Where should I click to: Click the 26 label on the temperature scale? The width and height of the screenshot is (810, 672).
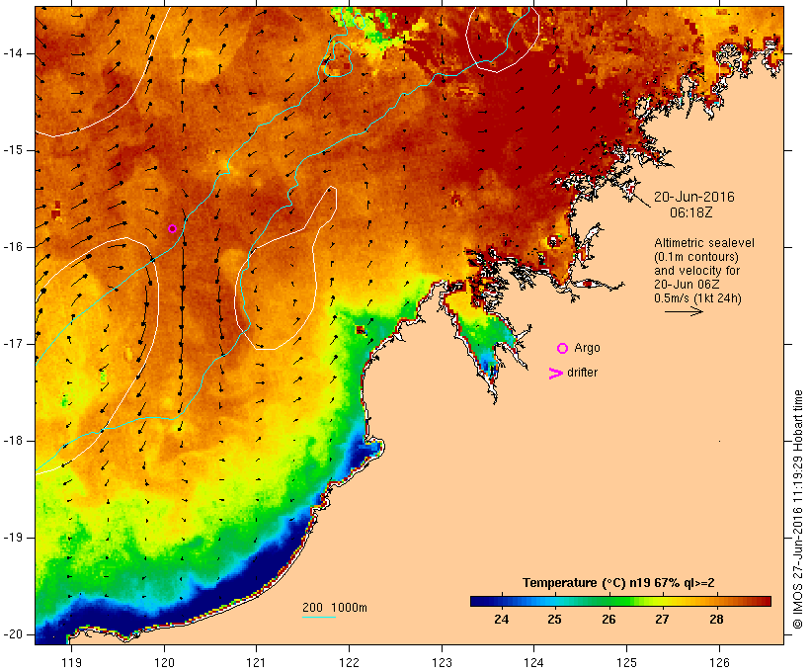click(x=608, y=620)
